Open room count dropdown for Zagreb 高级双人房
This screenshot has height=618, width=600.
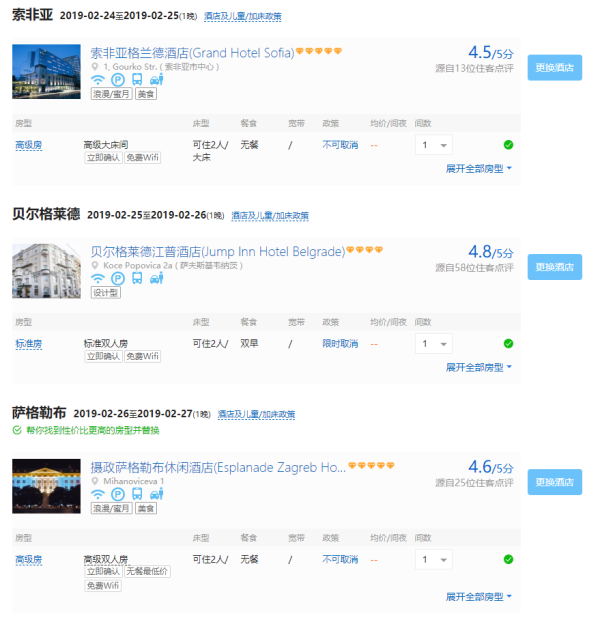pyautogui.click(x=434, y=560)
